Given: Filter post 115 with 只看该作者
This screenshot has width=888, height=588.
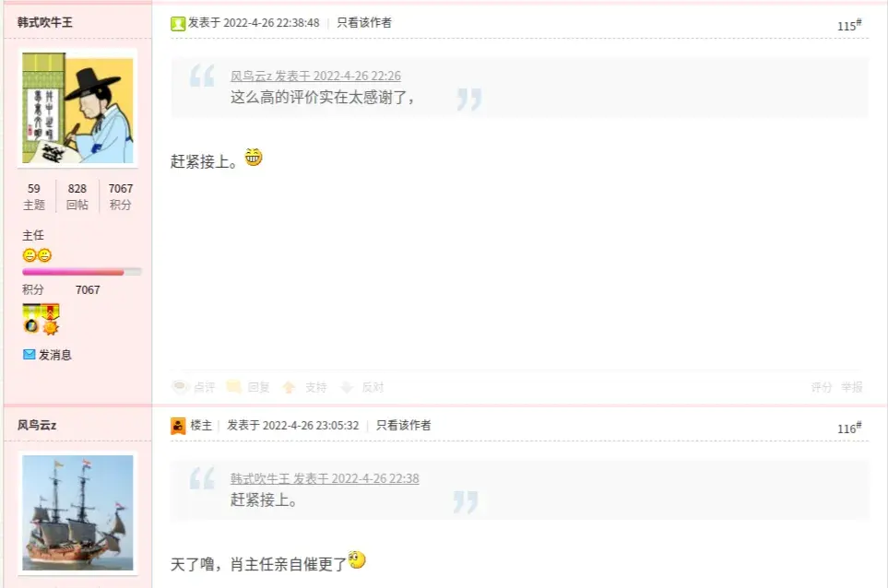Looking at the screenshot, I should (364, 23).
